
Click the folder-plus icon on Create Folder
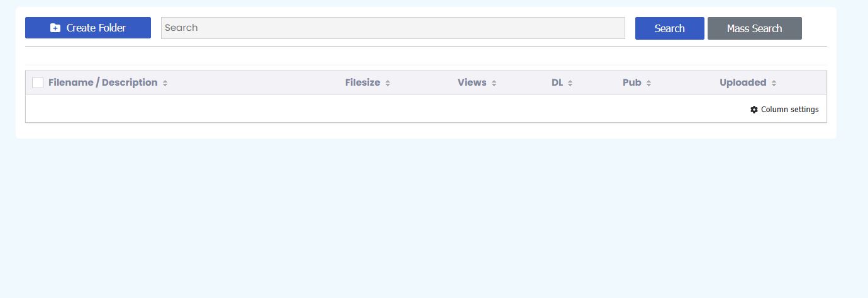pos(55,28)
